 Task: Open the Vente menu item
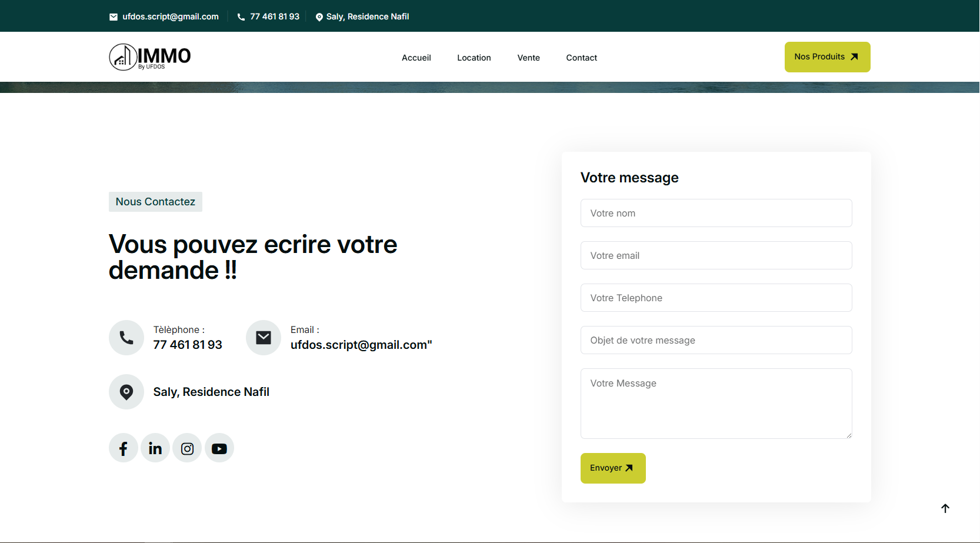[x=528, y=58]
